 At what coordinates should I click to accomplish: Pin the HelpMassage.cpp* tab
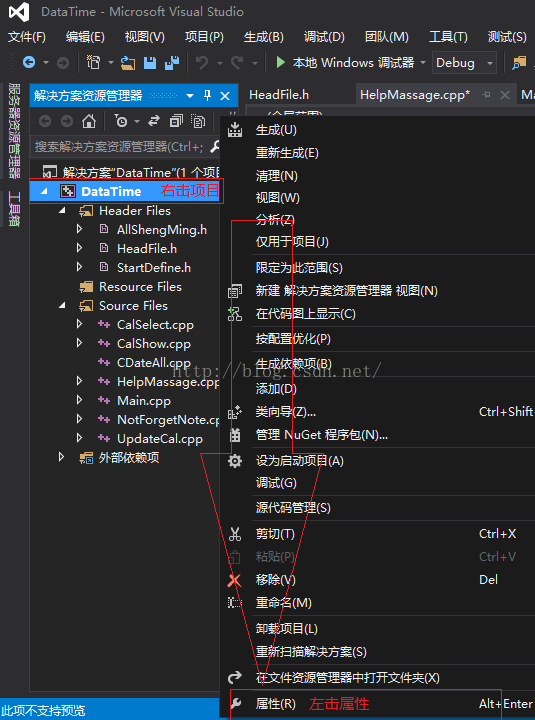[x=486, y=95]
